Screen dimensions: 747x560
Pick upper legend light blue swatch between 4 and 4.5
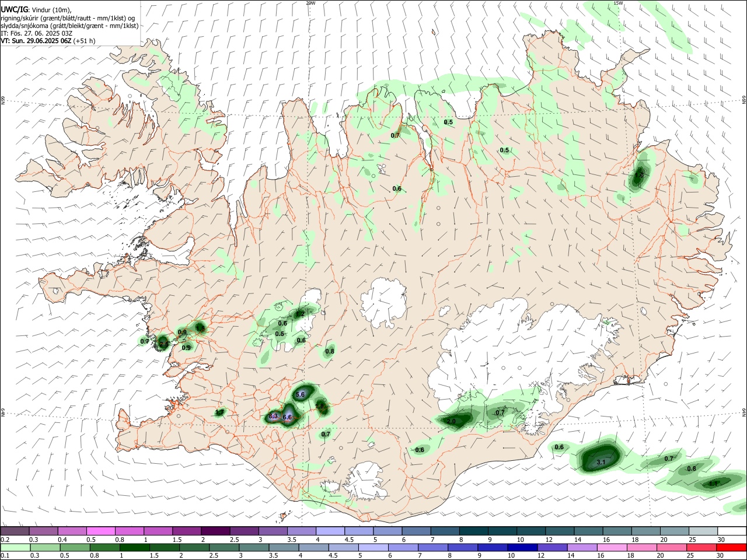pos(330,531)
